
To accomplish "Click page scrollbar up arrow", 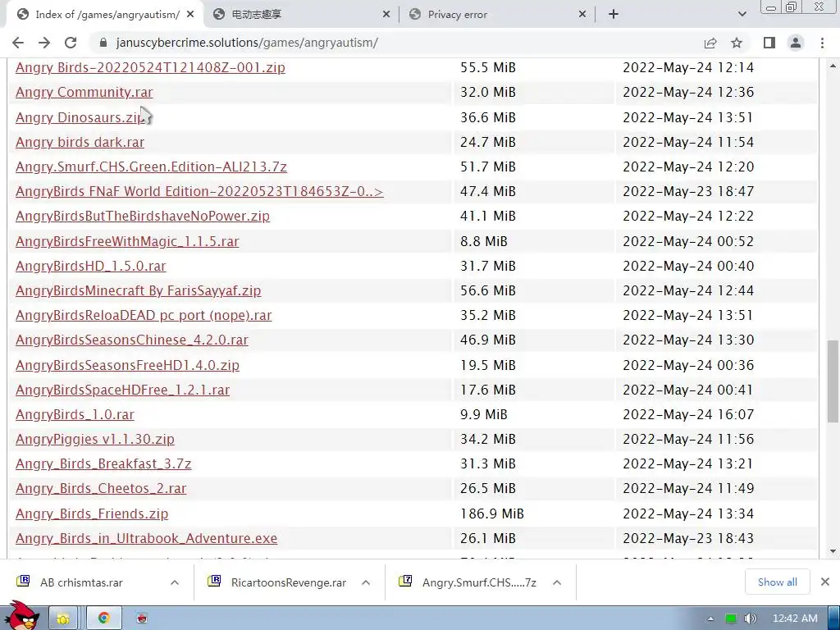I will pyautogui.click(x=833, y=66).
